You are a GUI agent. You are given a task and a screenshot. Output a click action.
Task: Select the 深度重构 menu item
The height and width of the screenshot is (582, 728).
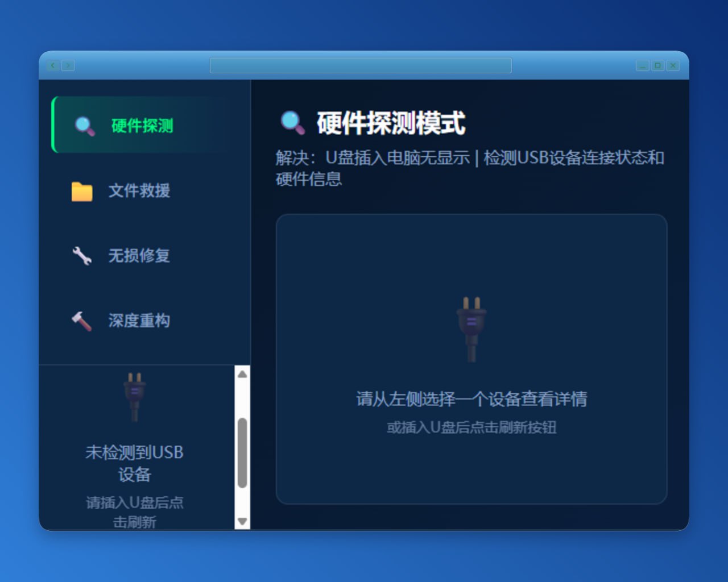tap(139, 321)
